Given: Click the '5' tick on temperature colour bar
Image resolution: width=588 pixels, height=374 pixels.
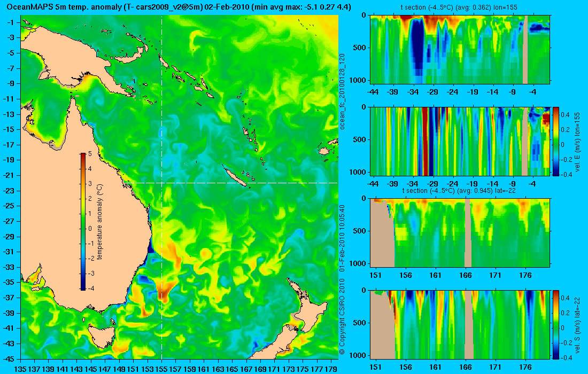Looking at the screenshot, I should point(90,154).
